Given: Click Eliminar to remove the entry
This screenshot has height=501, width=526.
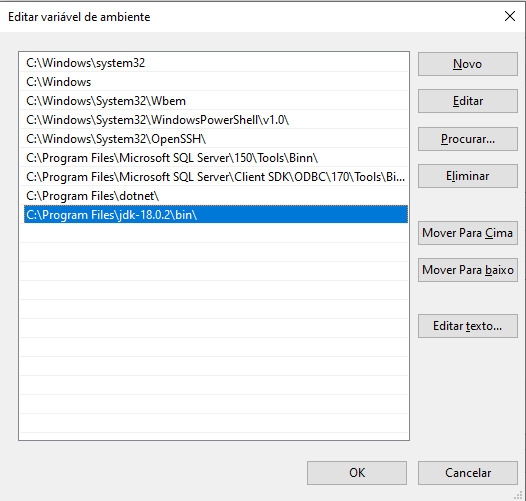Looking at the screenshot, I should (x=468, y=176).
